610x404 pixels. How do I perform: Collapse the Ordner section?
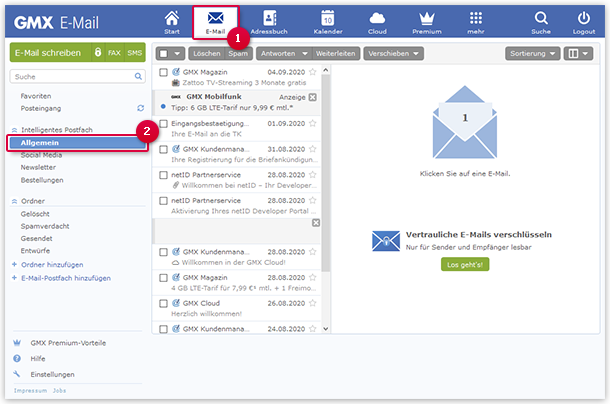point(14,201)
